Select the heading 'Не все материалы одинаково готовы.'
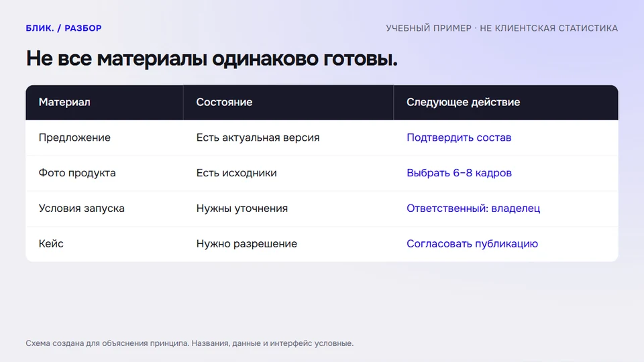644x362 pixels. pos(211,58)
